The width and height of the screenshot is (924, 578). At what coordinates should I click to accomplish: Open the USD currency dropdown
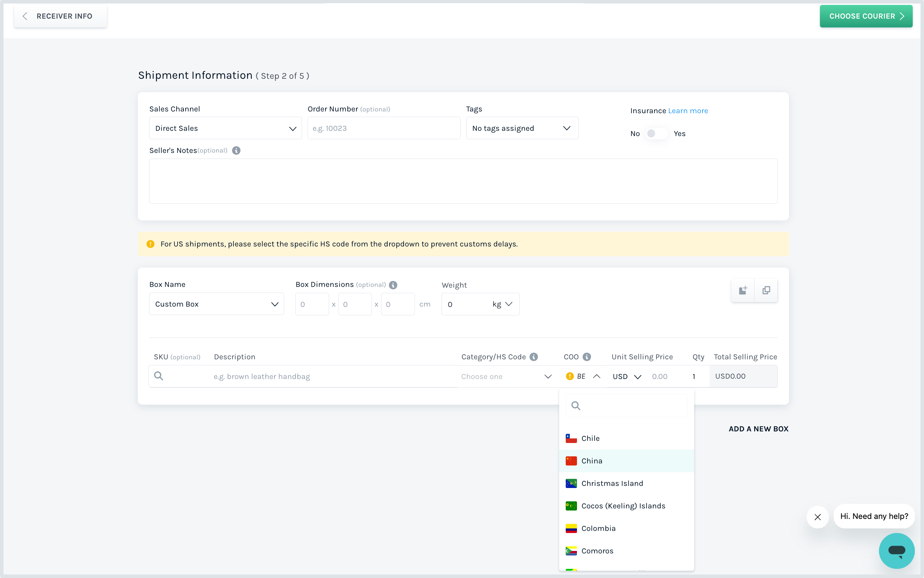[x=627, y=377]
